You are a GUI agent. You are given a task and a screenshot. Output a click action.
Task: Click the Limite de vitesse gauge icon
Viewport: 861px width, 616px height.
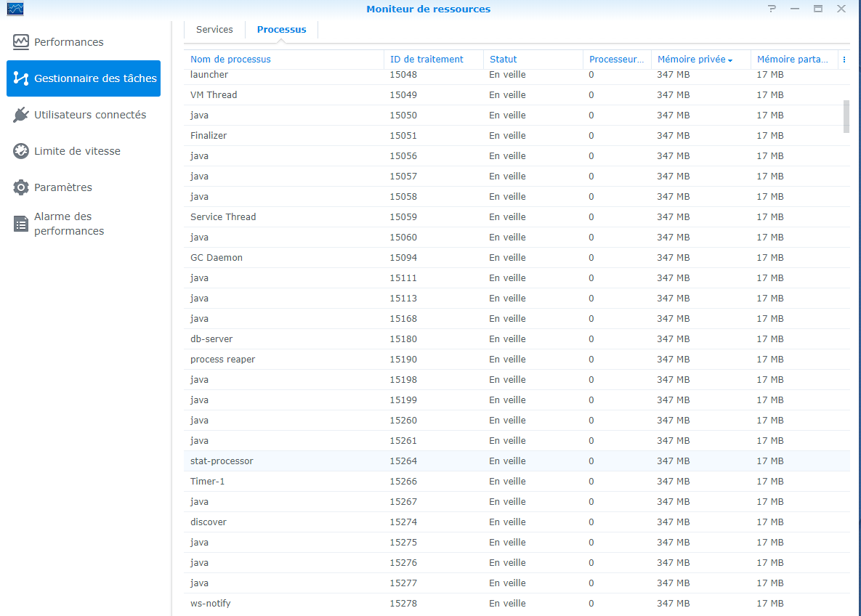pyautogui.click(x=21, y=151)
